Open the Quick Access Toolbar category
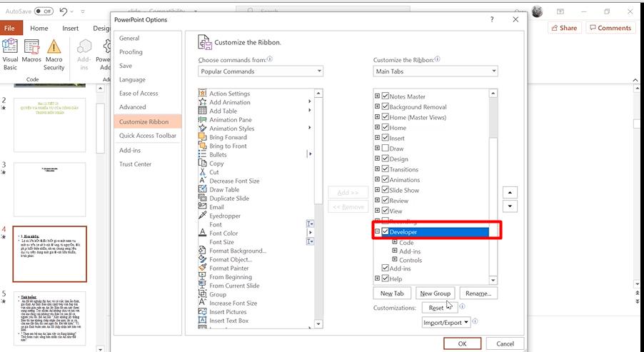Screen dimensions: 644x352 click(148, 136)
